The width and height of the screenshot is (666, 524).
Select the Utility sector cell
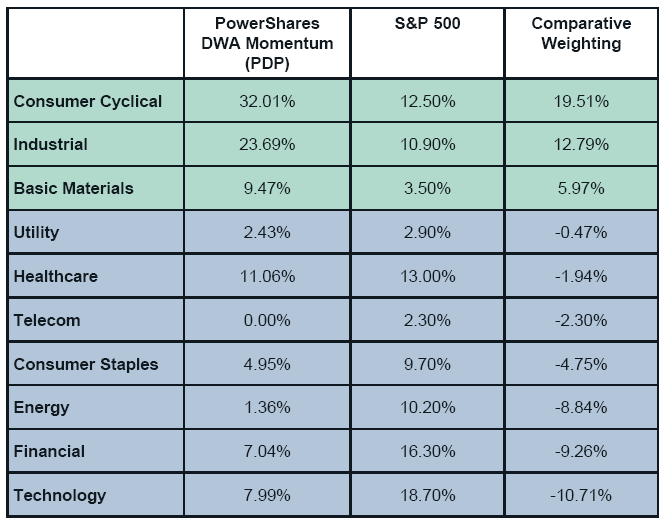pyautogui.click(x=37, y=233)
